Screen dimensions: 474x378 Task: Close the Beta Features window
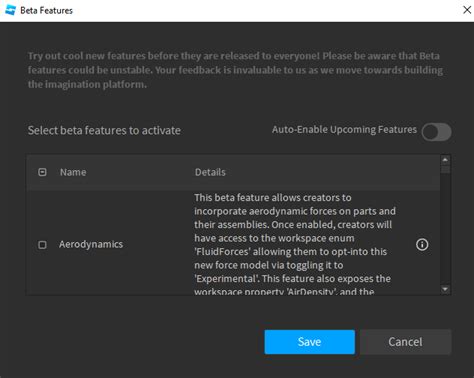pos(467,10)
